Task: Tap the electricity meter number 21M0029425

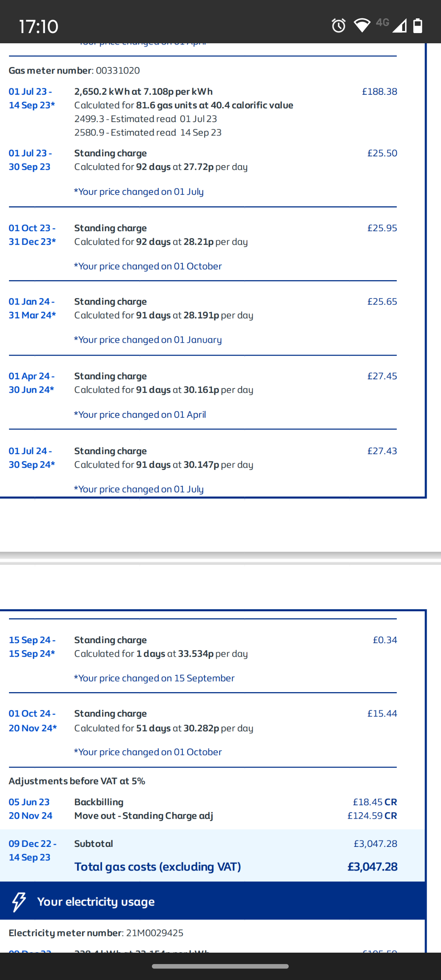Action: point(154,933)
